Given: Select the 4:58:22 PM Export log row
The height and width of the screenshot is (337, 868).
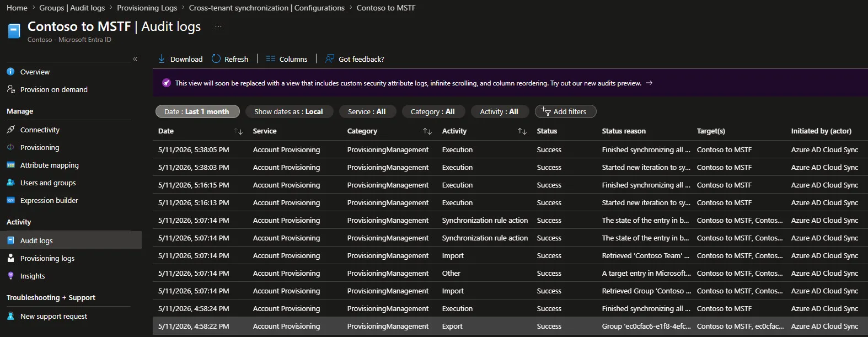Looking at the screenshot, I should [x=510, y=326].
